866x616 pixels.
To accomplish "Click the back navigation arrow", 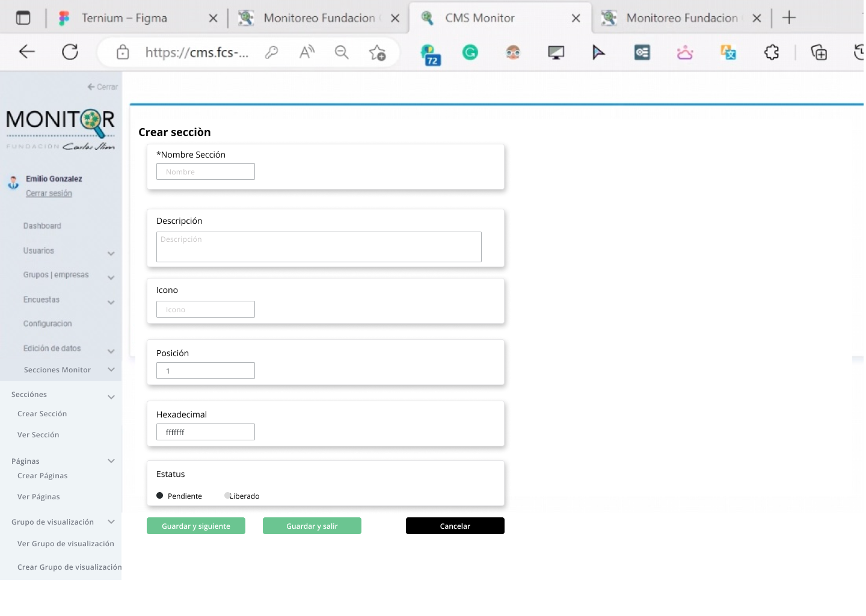I will pos(27,52).
